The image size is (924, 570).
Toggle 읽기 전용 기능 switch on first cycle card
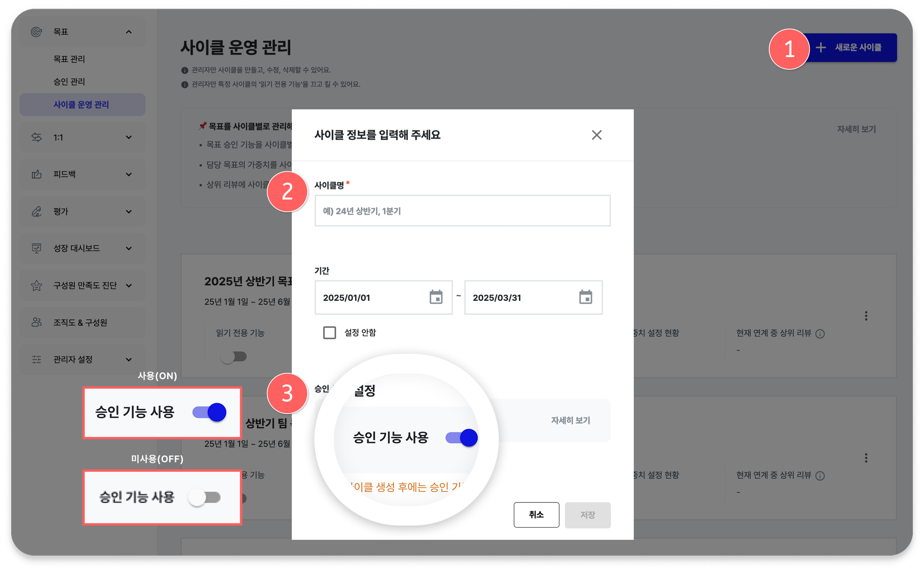pyautogui.click(x=234, y=357)
